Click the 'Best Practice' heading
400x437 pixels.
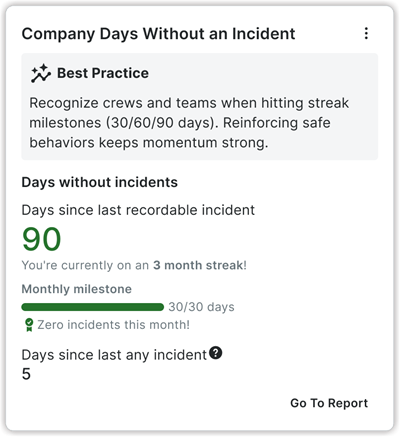[103, 73]
